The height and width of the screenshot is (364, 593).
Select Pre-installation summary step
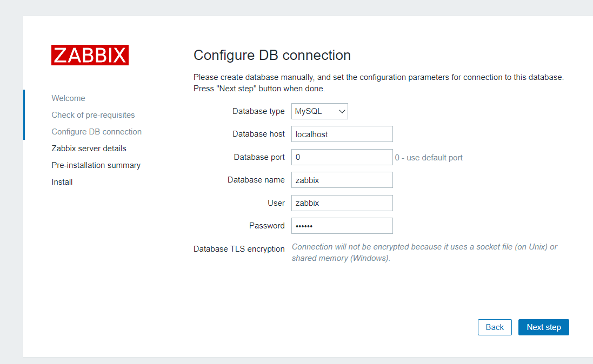(x=96, y=165)
